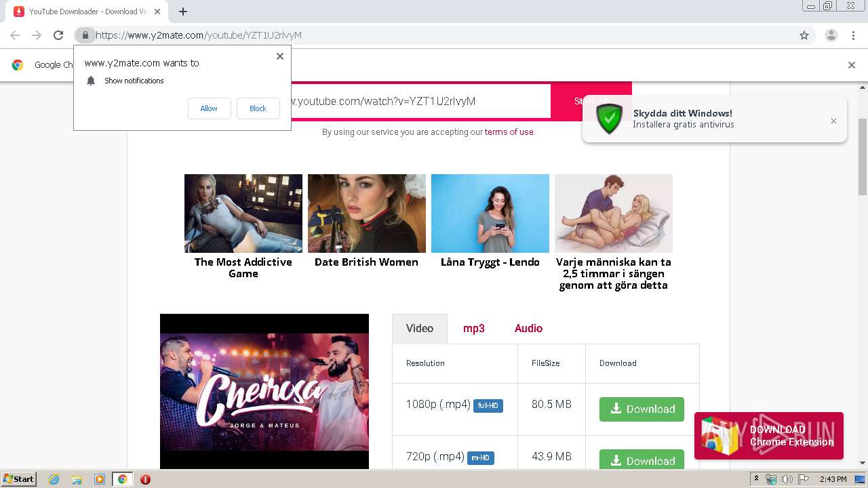Allow notifications from y2mate.com
The image size is (868, 488).
pyautogui.click(x=209, y=108)
